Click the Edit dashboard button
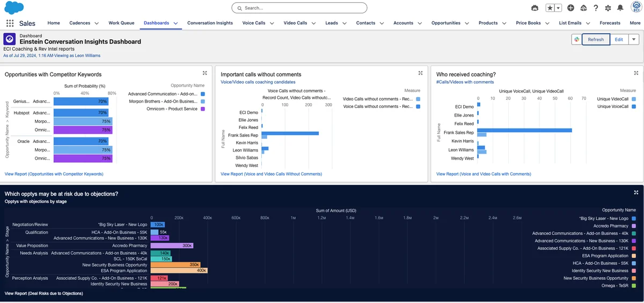Viewport: 644px width, 303px height. coord(619,39)
